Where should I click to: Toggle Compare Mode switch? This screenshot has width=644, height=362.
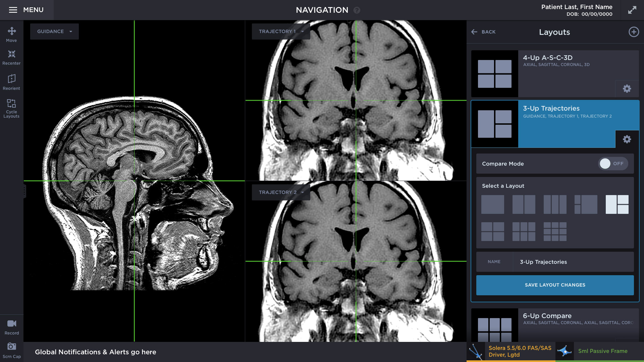click(612, 164)
